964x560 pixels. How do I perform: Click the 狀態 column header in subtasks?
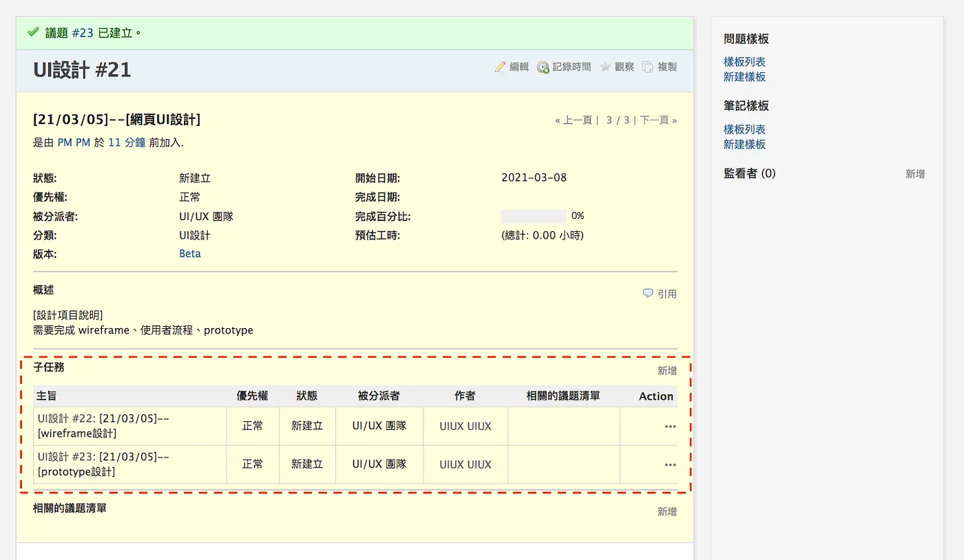tap(307, 396)
